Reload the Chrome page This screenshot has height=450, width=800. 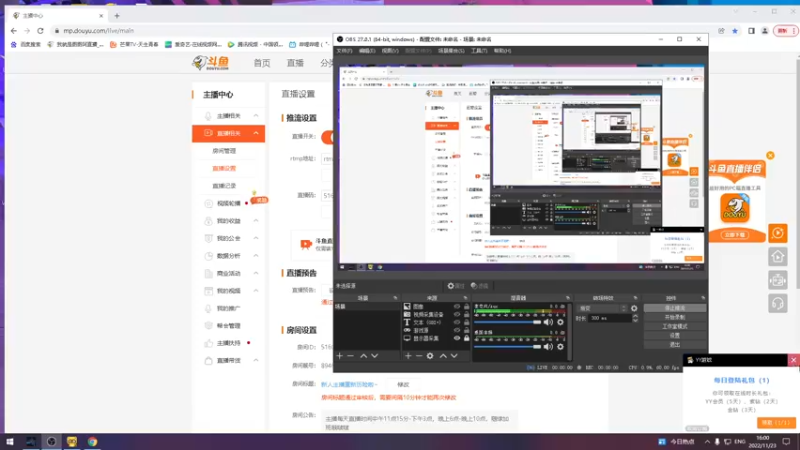click(40, 31)
